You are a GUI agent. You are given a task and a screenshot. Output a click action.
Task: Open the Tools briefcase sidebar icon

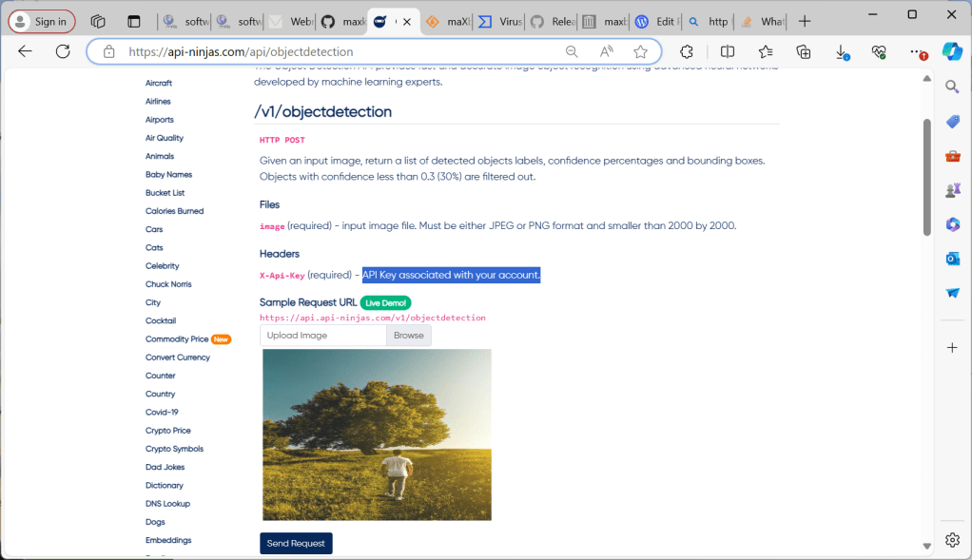pos(952,156)
